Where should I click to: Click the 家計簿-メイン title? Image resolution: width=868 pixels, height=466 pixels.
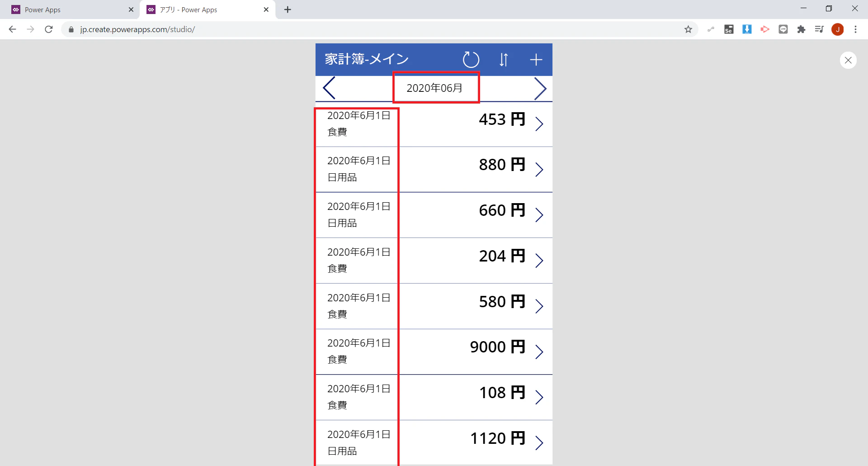coord(367,59)
